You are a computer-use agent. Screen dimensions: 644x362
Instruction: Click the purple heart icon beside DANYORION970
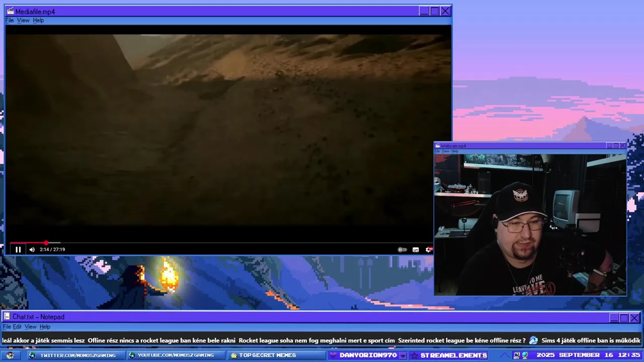click(333, 355)
